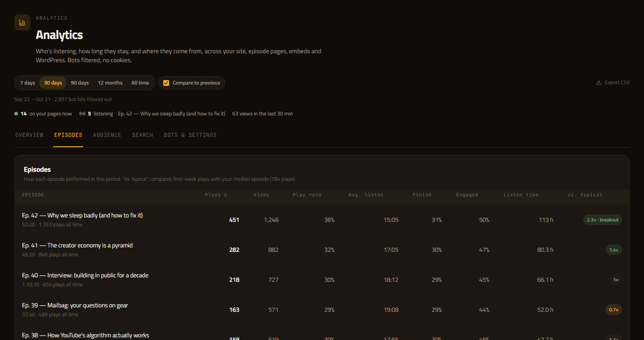Click the green live visitors dot
This screenshot has height=340, width=644.
[x=16, y=114]
